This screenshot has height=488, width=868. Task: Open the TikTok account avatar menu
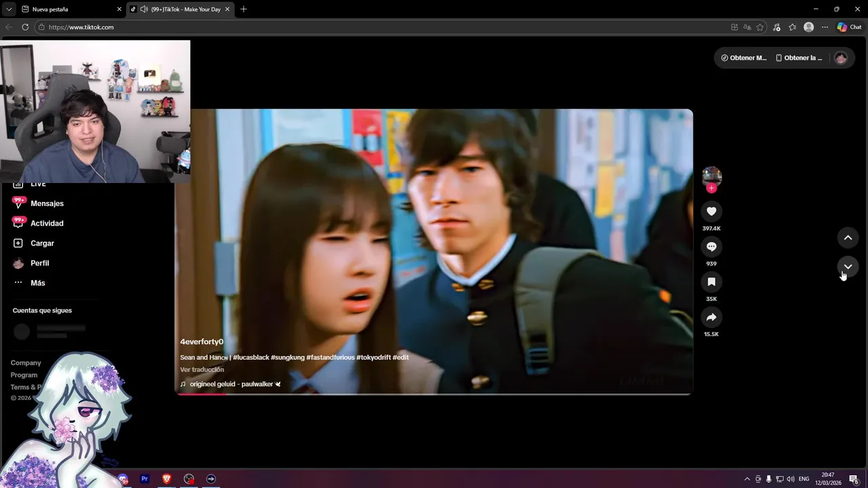click(x=841, y=58)
